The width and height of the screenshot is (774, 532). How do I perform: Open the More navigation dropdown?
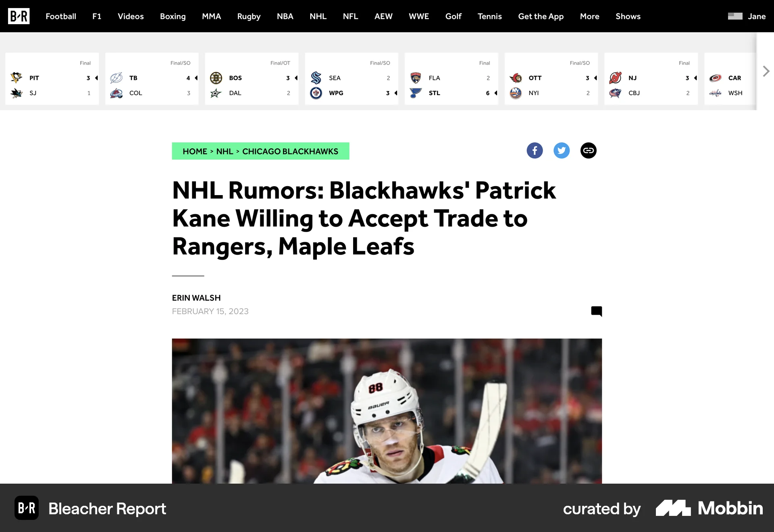point(589,16)
